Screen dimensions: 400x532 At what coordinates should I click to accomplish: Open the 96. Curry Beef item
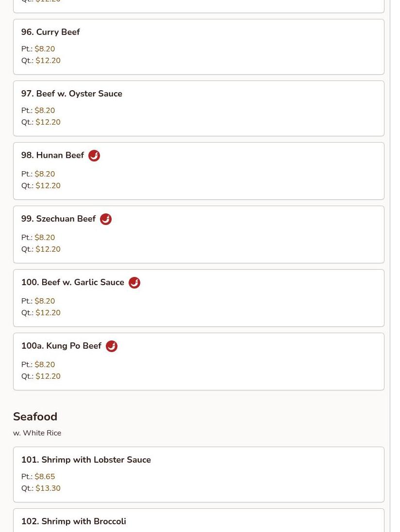(50, 32)
